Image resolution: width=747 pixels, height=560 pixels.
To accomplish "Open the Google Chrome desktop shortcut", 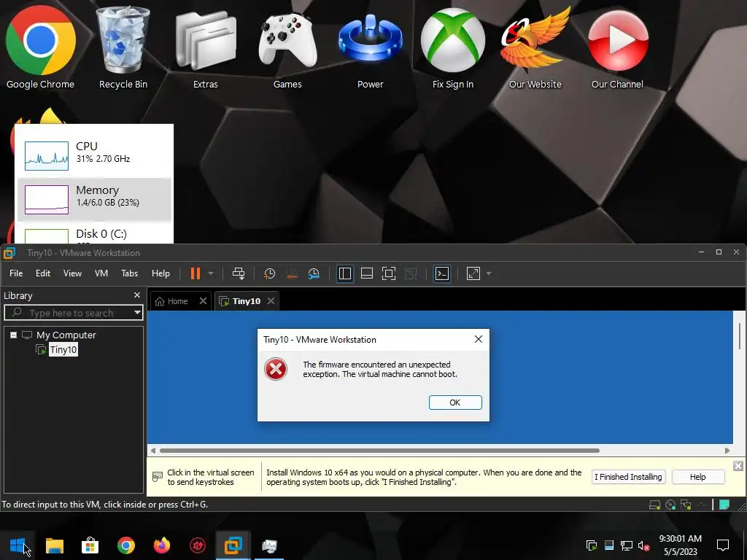I will click(41, 47).
